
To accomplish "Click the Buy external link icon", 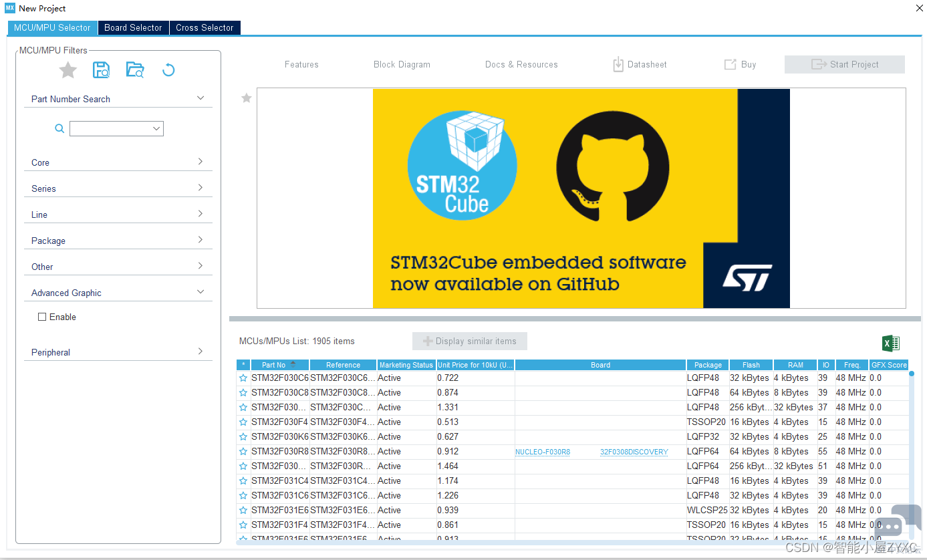I will (x=730, y=64).
